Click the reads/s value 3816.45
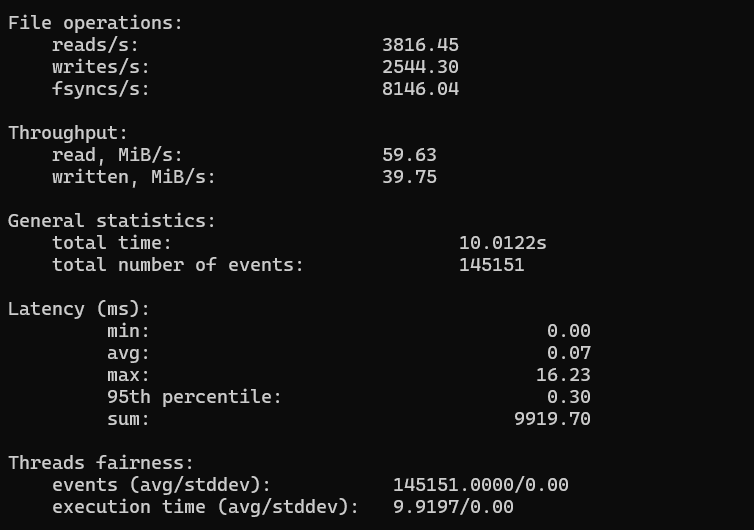The height and width of the screenshot is (530, 754). (420, 45)
